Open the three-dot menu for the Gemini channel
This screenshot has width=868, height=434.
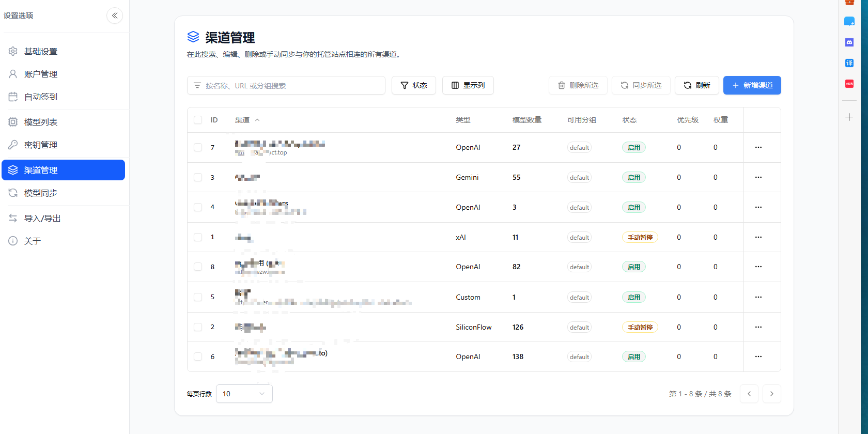(758, 177)
